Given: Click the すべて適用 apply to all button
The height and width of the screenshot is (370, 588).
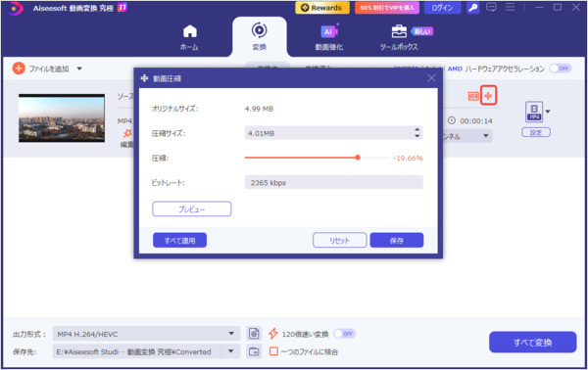Looking at the screenshot, I should (179, 241).
